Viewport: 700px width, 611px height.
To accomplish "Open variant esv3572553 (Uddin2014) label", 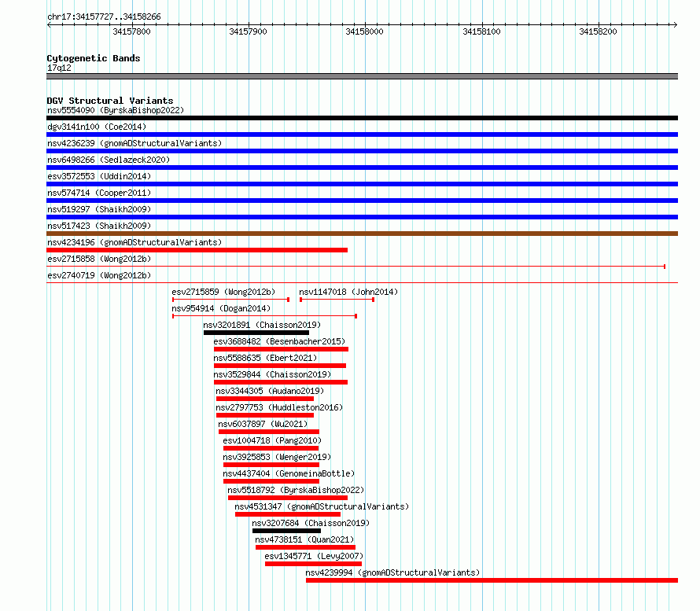I will (x=99, y=176).
